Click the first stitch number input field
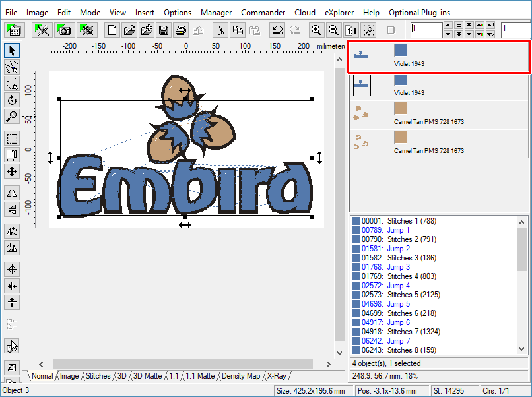The height and width of the screenshot is (397, 532). pyautogui.click(x=426, y=30)
